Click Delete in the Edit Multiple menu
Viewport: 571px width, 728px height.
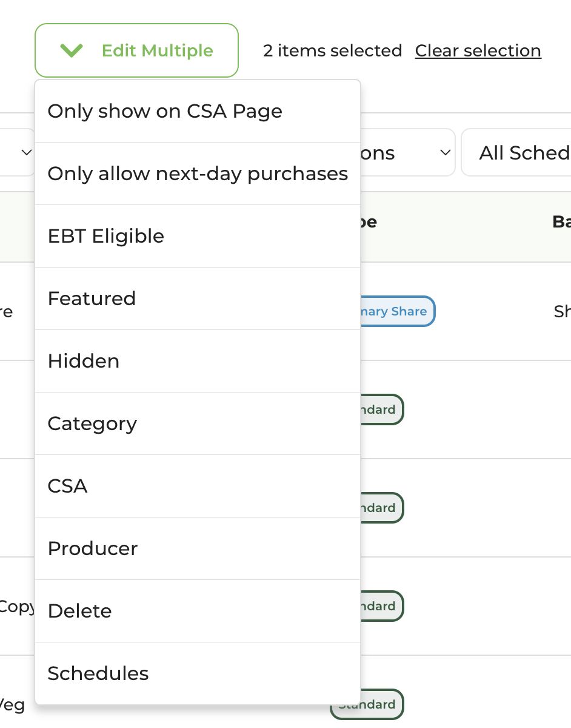coord(198,611)
